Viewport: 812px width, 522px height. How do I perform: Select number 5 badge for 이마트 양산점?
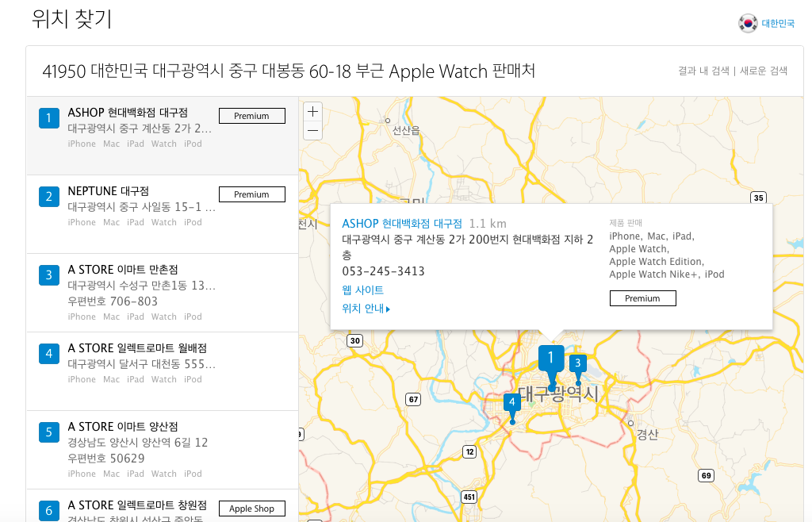point(48,432)
